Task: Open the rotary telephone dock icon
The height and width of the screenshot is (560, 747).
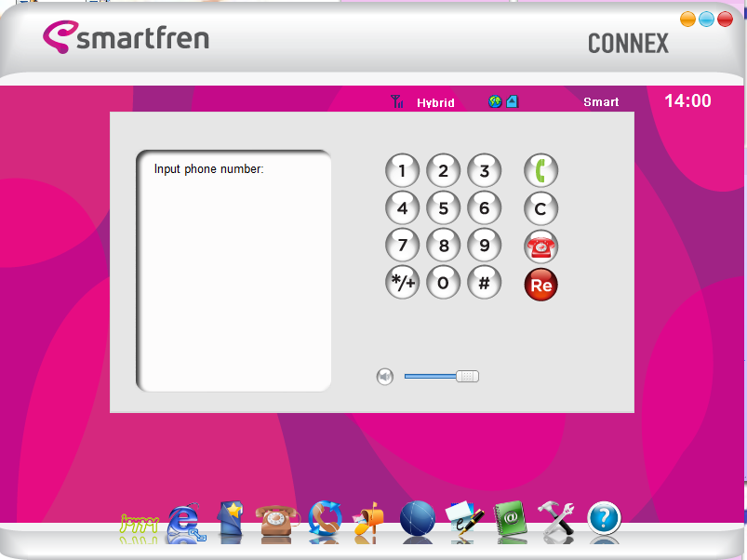Action: pyautogui.click(x=277, y=521)
